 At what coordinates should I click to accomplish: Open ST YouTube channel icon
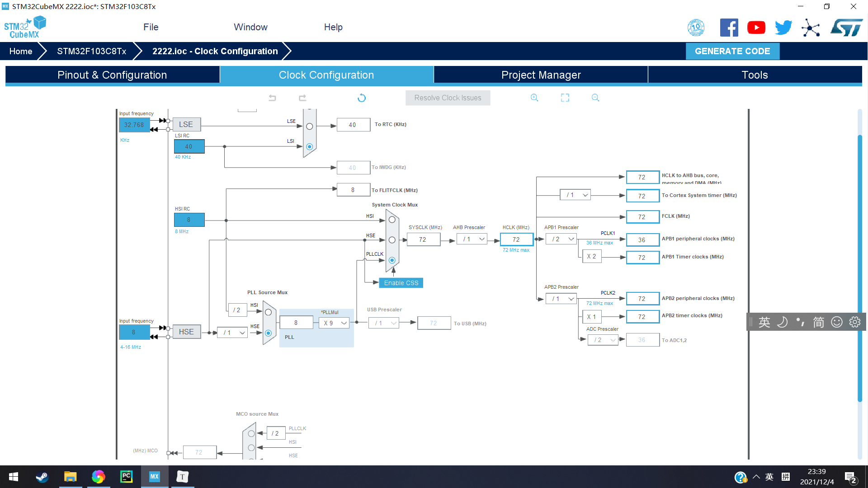[756, 28]
